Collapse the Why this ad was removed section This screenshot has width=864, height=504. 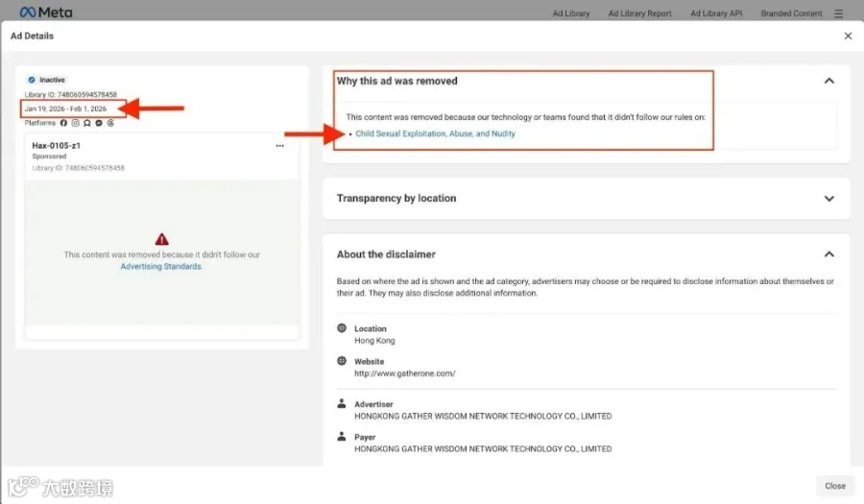(x=828, y=81)
